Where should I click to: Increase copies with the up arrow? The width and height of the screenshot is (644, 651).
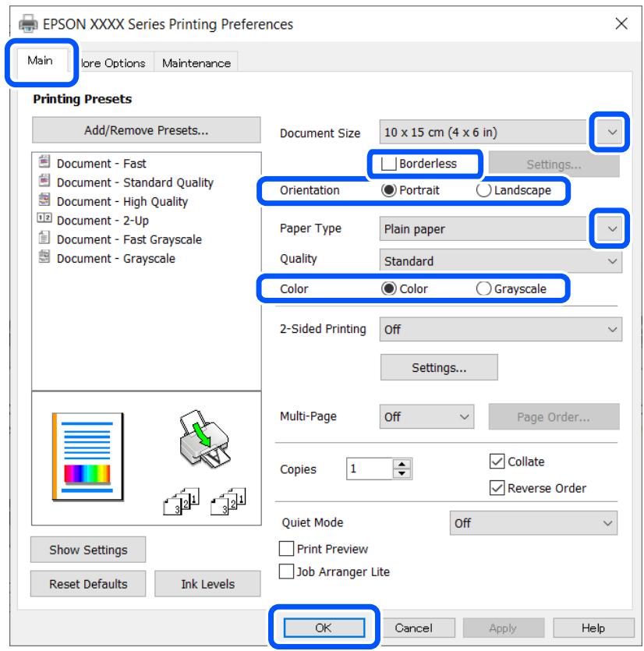402,464
